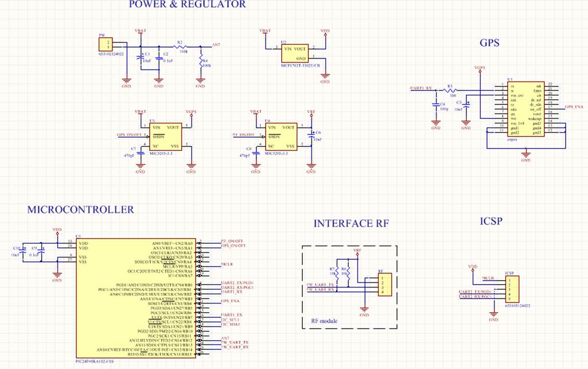Viewport: 588px width, 369px height.
Task: Click capacitor C2 0.1uF symbol
Action: pos(159,58)
